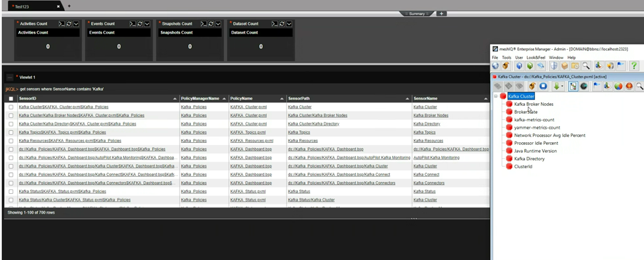
Task: Click the globe icon in Enterprise Manager toolbar
Action: (x=495, y=65)
